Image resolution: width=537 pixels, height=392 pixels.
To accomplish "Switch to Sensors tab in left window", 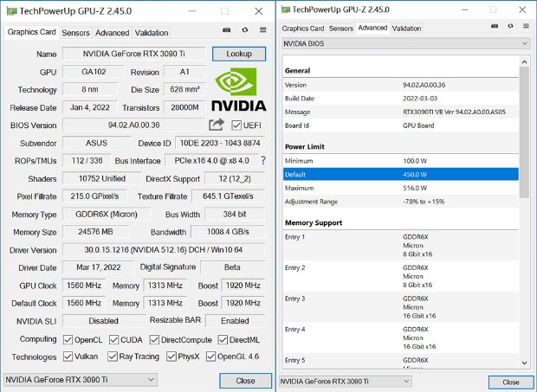I will (75, 33).
